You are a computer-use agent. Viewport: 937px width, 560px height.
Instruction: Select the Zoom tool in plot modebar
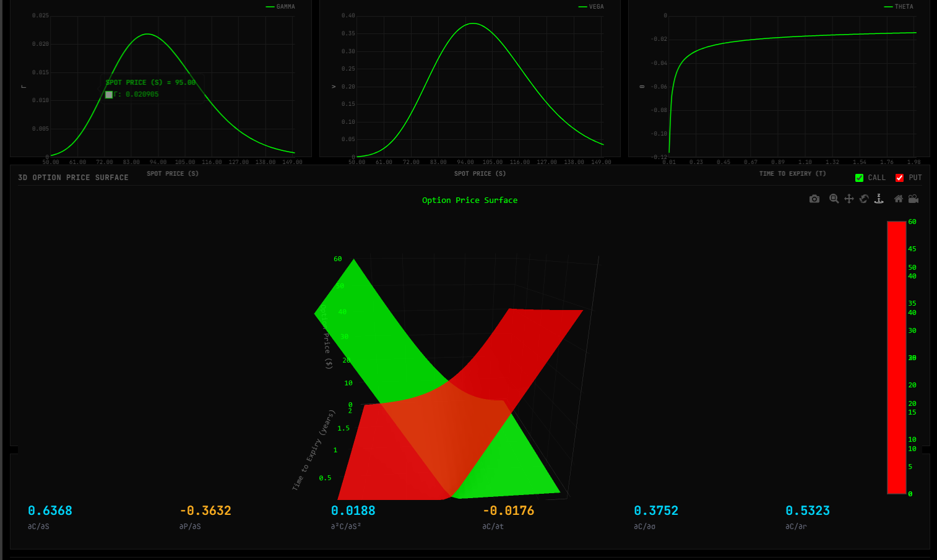coord(834,199)
